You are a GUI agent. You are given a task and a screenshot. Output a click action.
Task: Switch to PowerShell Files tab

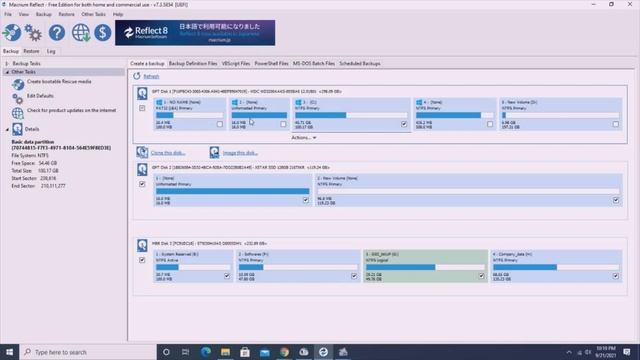[271, 64]
